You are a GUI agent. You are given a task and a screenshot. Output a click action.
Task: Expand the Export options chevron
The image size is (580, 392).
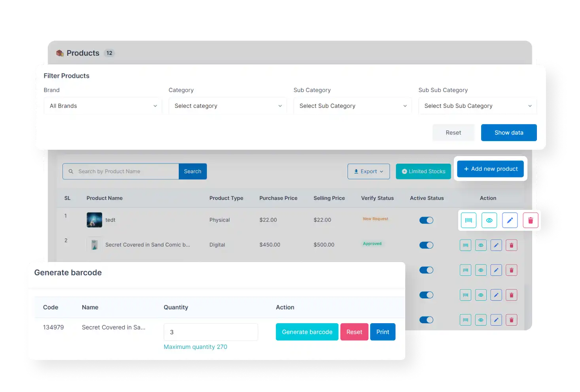381,171
